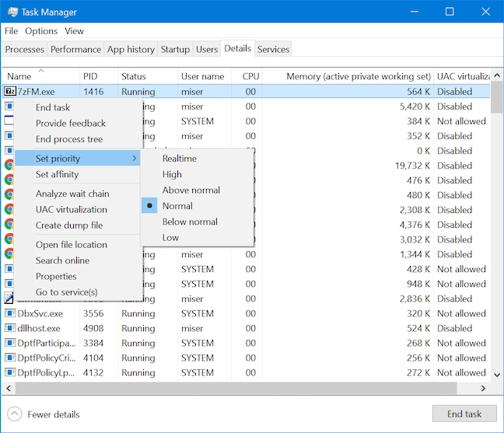The height and width of the screenshot is (433, 504).
Task: Click the DbxSvc.exe process icon
Action: pyautogui.click(x=10, y=313)
